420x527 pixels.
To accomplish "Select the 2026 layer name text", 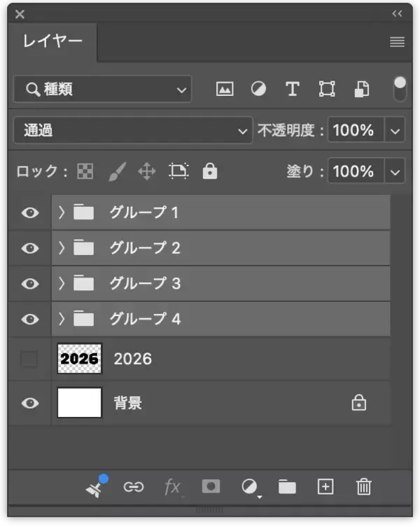I will [x=133, y=359].
